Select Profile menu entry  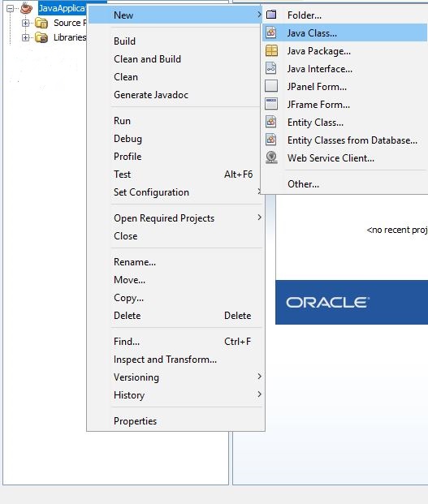tap(175, 157)
